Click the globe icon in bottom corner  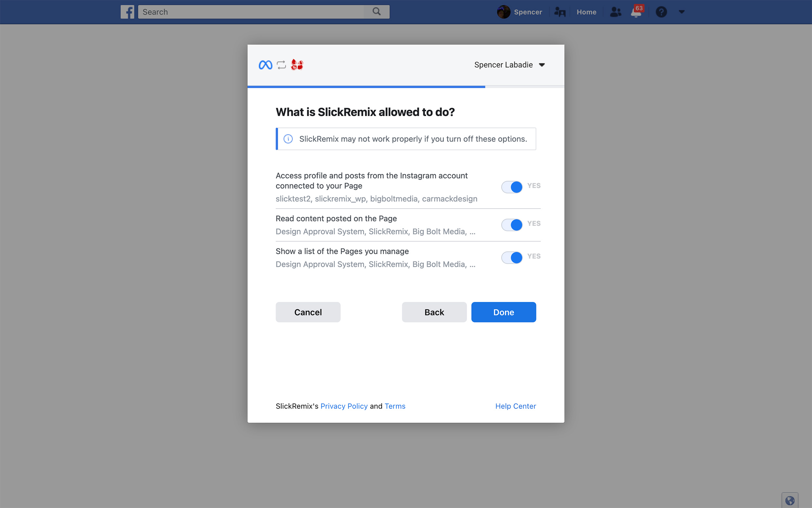click(790, 500)
